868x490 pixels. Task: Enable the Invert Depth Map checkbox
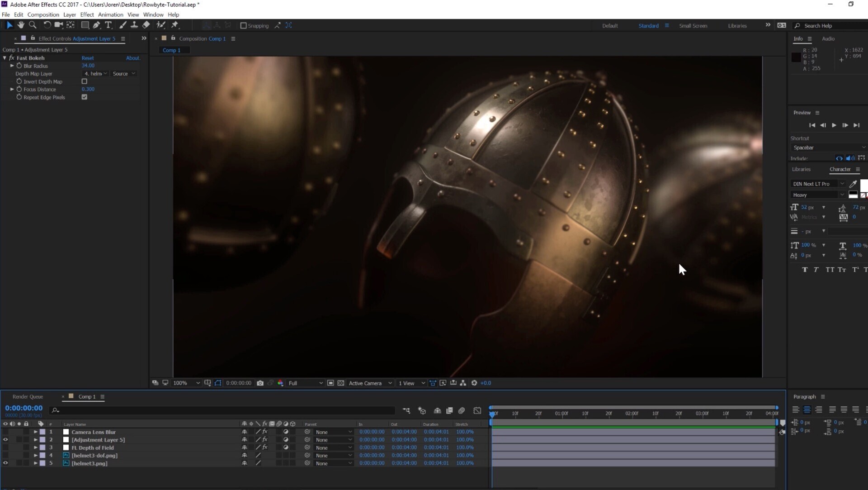[x=84, y=81]
